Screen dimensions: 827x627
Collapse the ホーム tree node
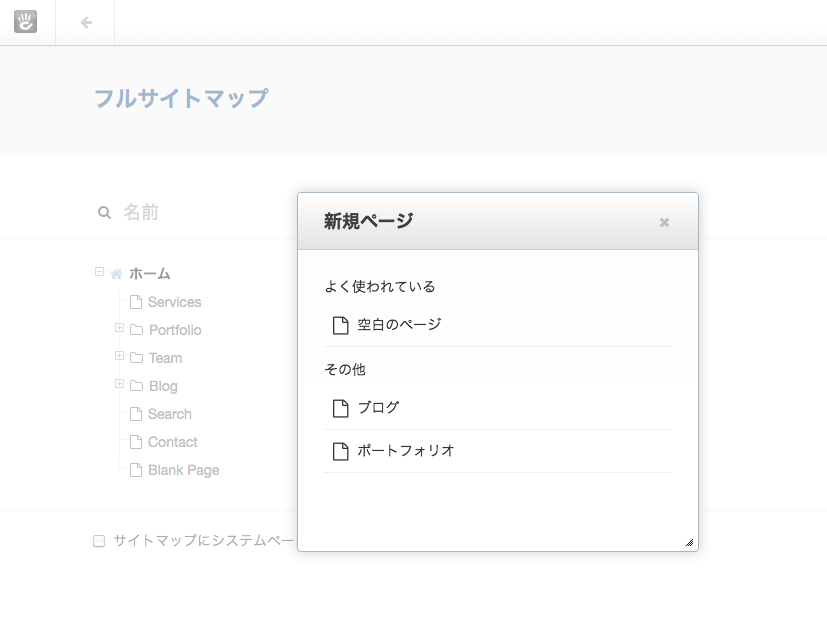click(99, 272)
